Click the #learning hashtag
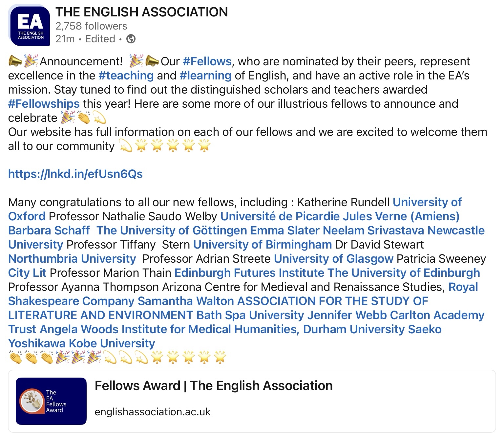This screenshot has width=504, height=438. (x=205, y=76)
